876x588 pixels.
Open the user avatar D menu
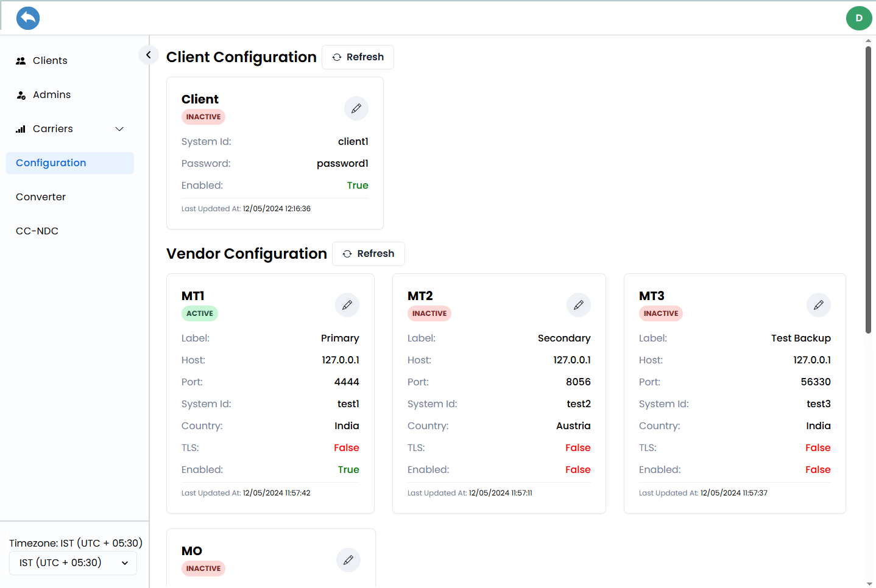pos(859,18)
